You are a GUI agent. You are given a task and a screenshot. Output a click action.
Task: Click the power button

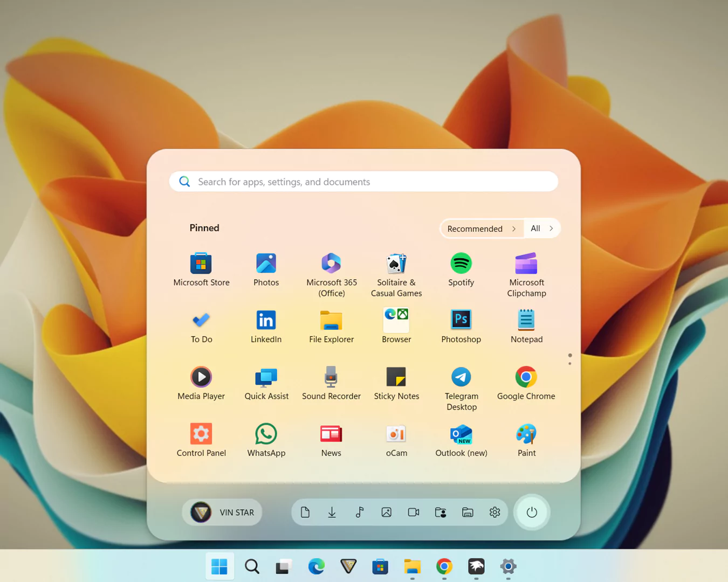coord(532,512)
